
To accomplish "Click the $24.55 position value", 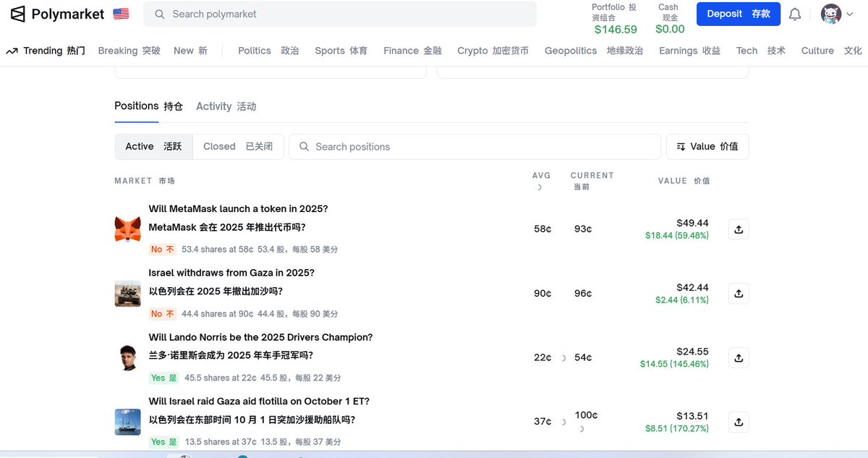I will (692, 352).
